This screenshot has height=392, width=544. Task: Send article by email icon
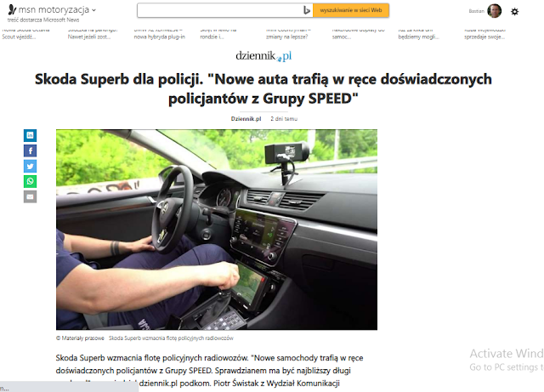31,197
